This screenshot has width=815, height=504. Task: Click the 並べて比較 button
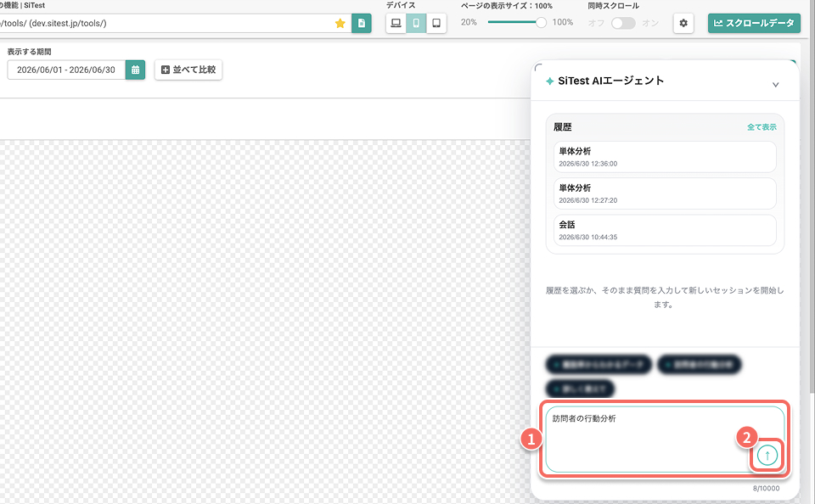[x=188, y=70]
